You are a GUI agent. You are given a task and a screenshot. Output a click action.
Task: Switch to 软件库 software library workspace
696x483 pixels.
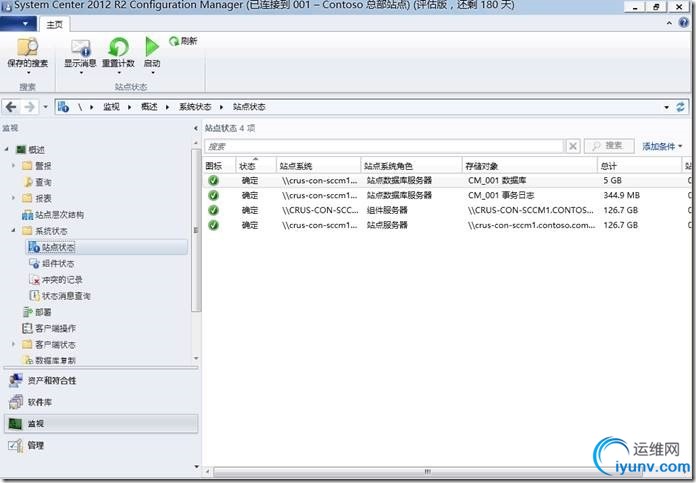(101, 402)
